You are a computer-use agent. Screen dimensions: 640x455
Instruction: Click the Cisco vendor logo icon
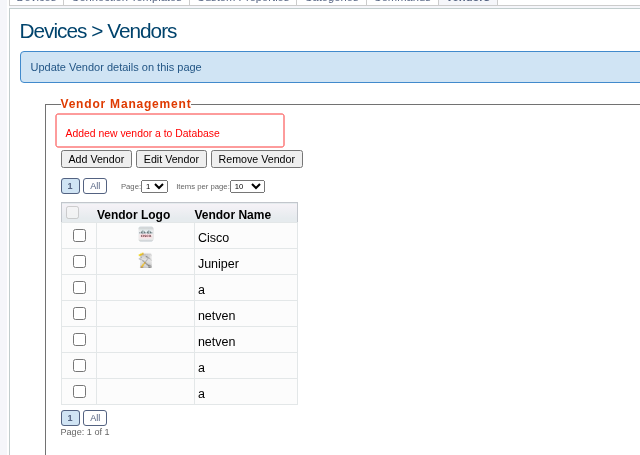146,234
